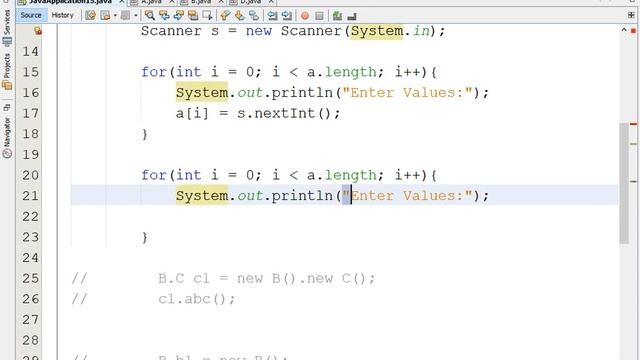
Task: Click the scrollbar up arrow
Action: click(x=624, y=30)
